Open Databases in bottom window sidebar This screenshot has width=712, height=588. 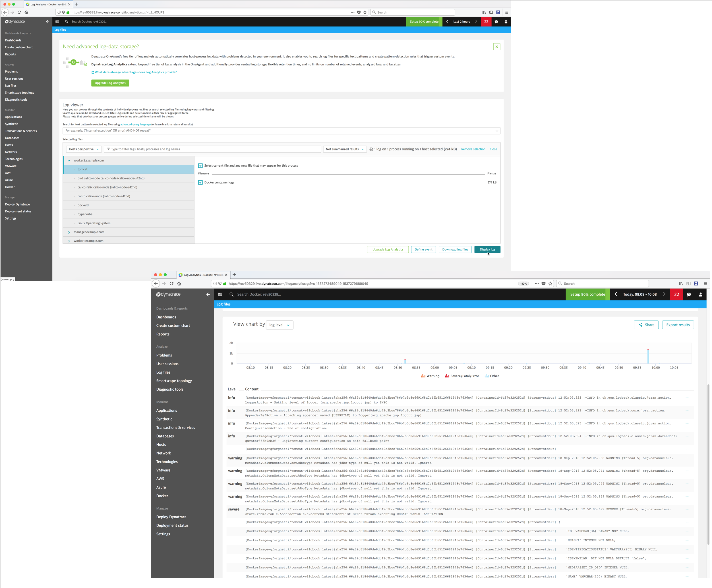(165, 436)
